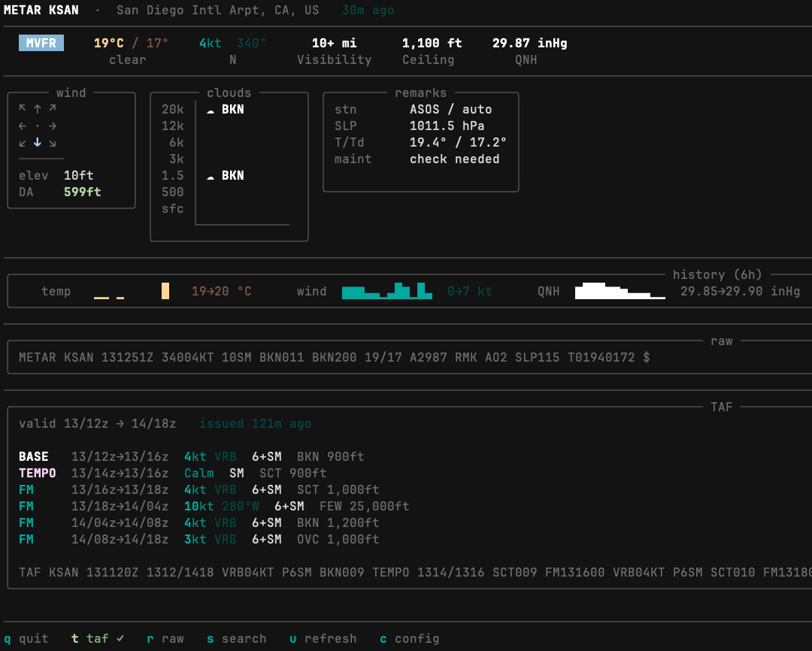
Task: Click the 29.87 inHg QNH value
Action: coord(530,43)
